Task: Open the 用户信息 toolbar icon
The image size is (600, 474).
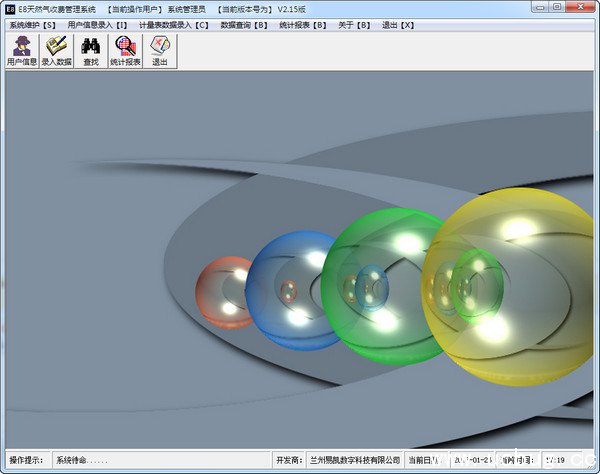Action: (21, 50)
